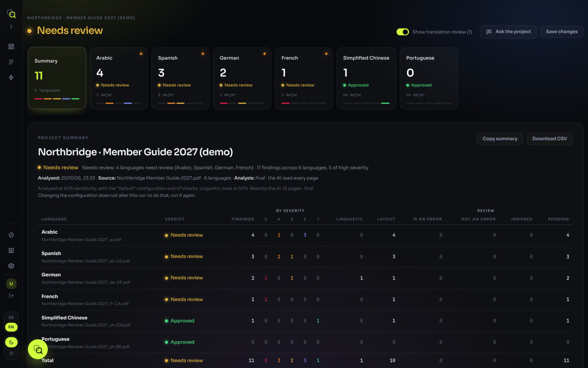Screen dimensions: 588x368
Task: Click the Arabic row in the table
Action: click(x=305, y=236)
